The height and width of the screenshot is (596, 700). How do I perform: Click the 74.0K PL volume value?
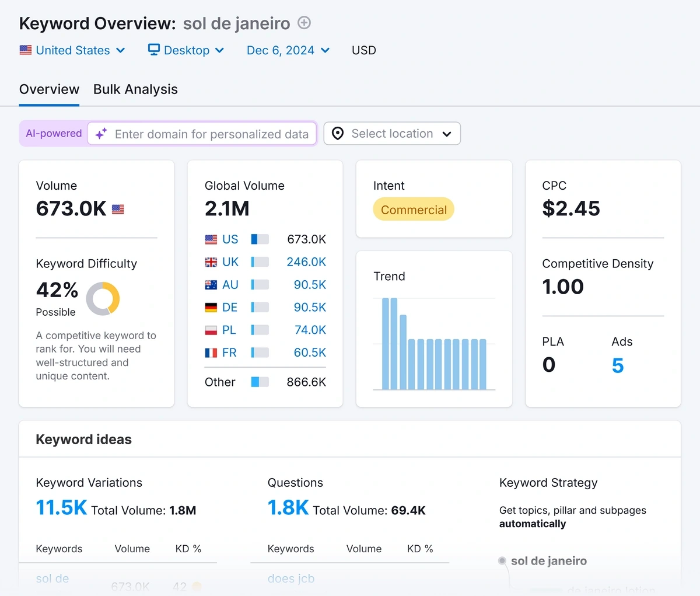(310, 330)
